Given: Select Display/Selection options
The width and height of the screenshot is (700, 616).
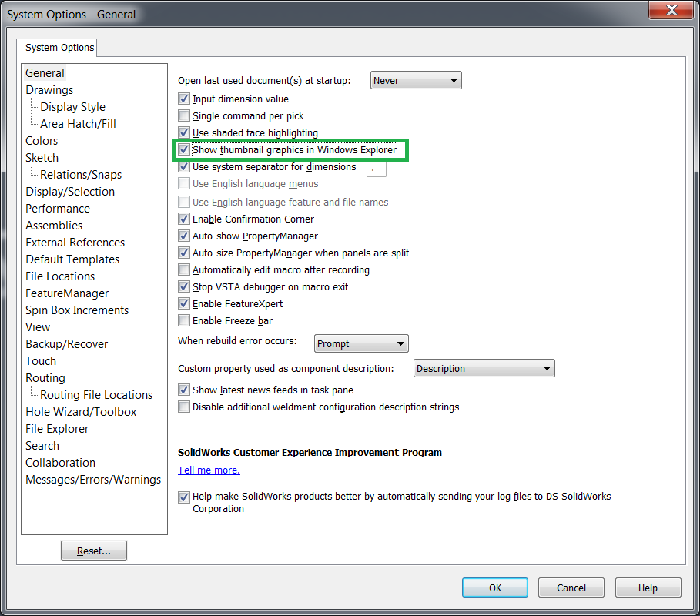Looking at the screenshot, I should click(x=70, y=192).
